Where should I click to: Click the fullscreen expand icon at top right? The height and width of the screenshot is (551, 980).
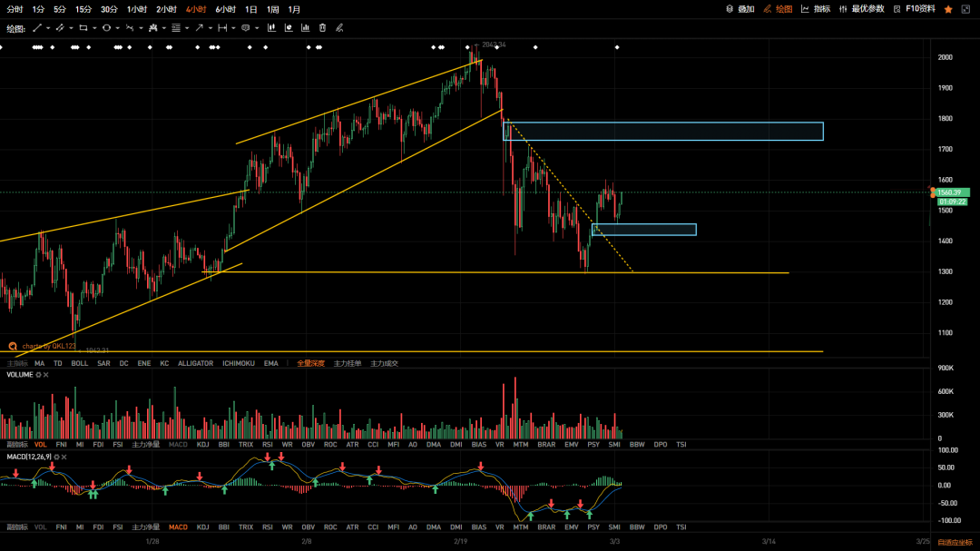click(967, 9)
